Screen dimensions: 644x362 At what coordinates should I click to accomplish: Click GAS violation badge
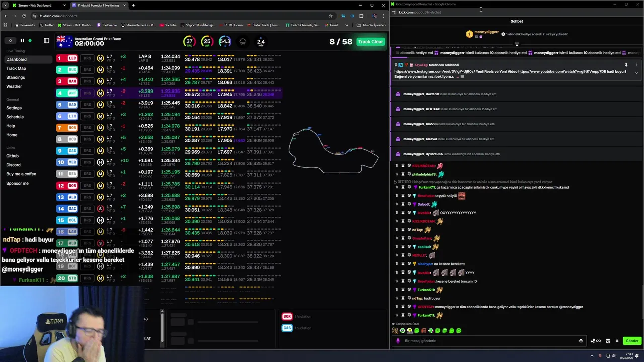click(287, 328)
